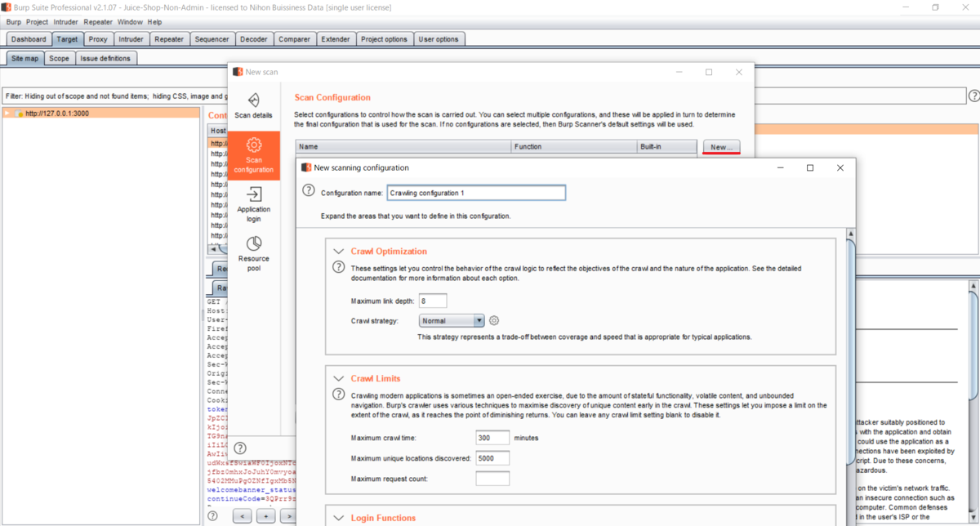Click Maximum crawl time field

click(x=492, y=438)
